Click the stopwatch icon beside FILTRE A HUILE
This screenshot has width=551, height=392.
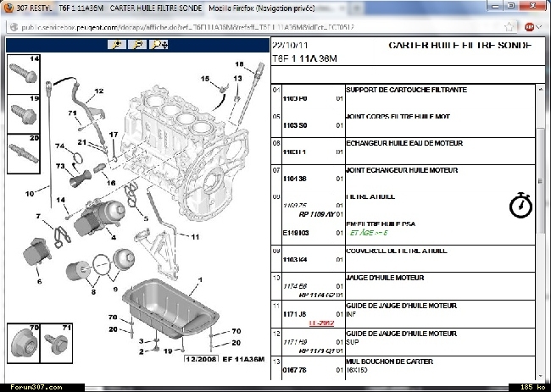point(520,206)
